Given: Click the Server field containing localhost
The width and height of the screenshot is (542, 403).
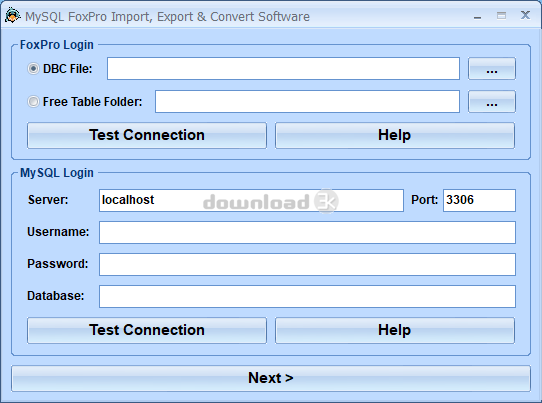Looking at the screenshot, I should 251,200.
